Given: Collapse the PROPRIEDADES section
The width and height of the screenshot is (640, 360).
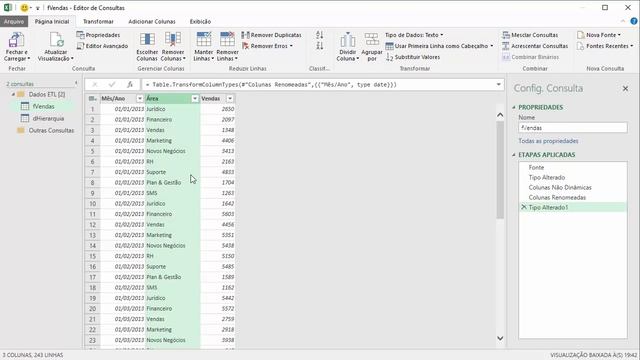Looking at the screenshot, I should pyautogui.click(x=514, y=107).
